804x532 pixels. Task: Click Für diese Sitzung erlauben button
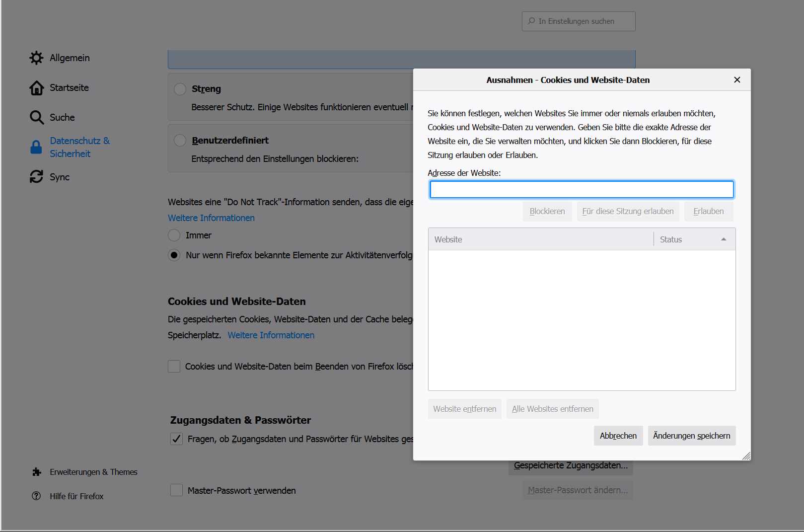pyautogui.click(x=628, y=211)
